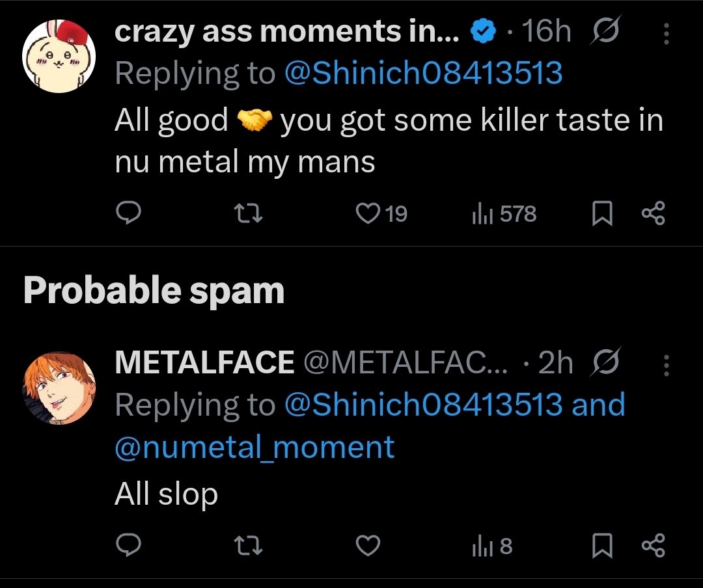Share the crazy ass moments reply
Screen dimensions: 703x588
click(x=653, y=214)
